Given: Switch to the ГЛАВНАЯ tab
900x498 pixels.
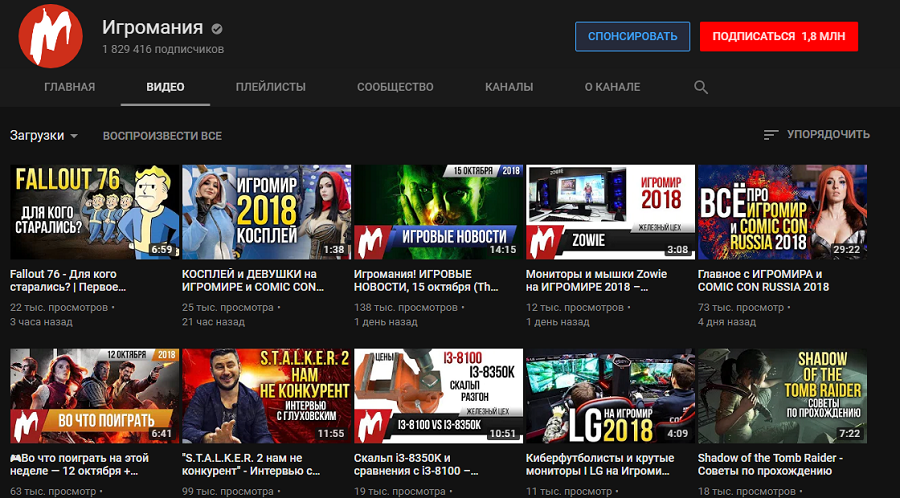Looking at the screenshot, I should pos(69,87).
